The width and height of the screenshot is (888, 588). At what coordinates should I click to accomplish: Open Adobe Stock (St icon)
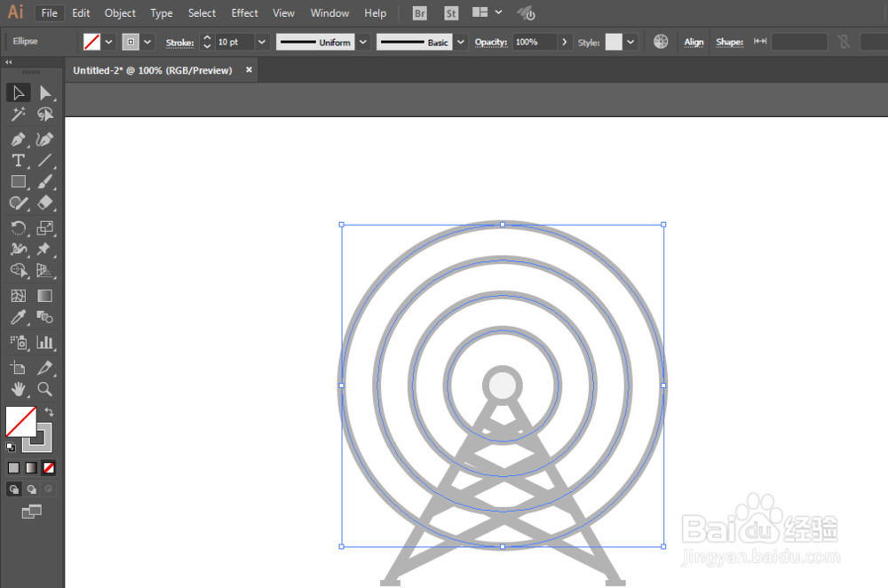451,13
